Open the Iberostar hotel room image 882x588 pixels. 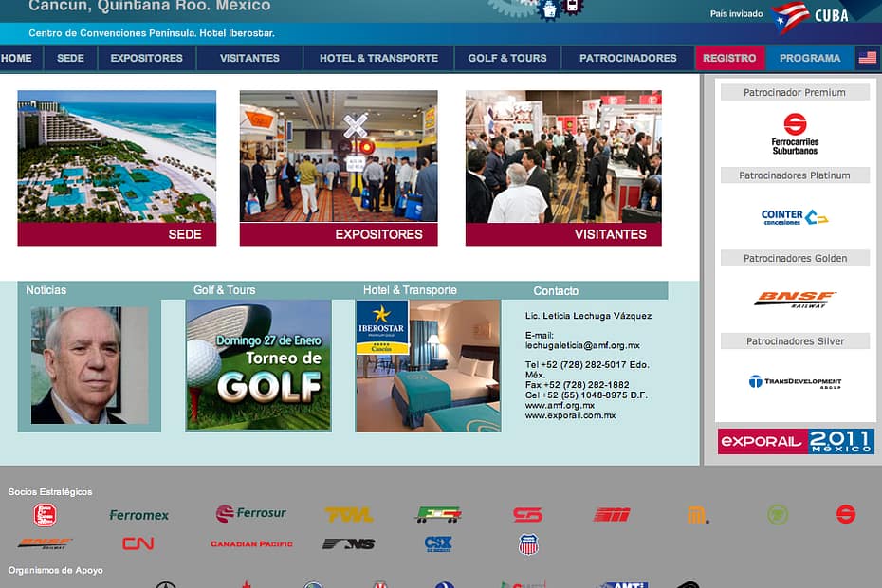click(428, 366)
